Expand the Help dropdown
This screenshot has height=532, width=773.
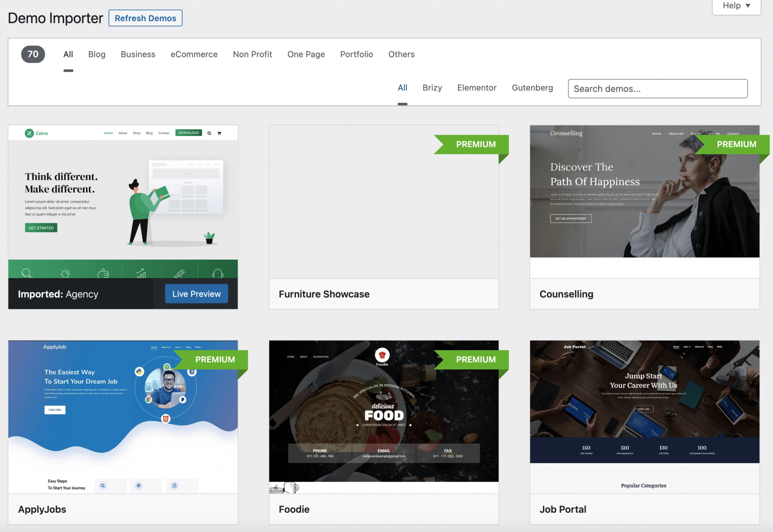point(736,6)
